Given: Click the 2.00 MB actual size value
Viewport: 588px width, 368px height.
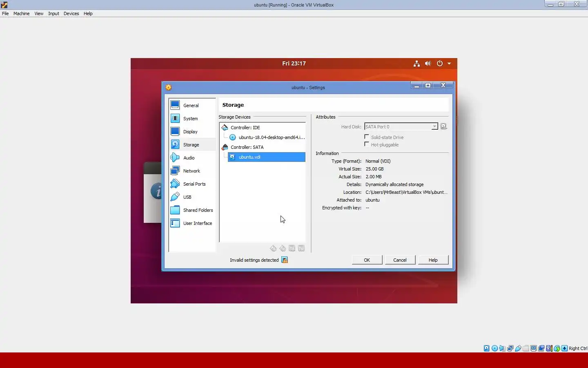Looking at the screenshot, I should click(373, 177).
